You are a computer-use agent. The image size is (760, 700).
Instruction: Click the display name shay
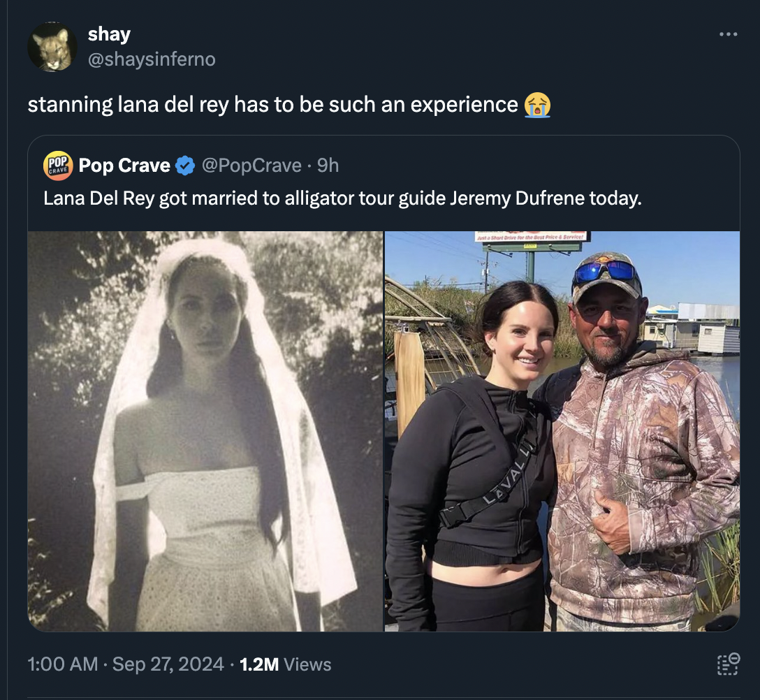109,34
